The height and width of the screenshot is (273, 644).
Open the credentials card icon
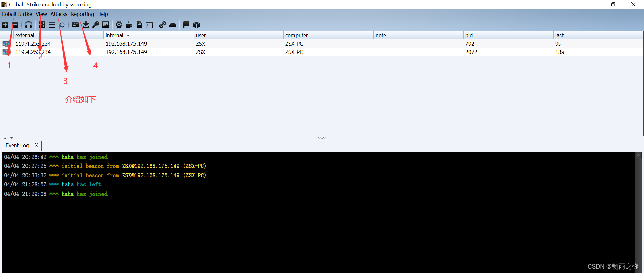(75, 25)
